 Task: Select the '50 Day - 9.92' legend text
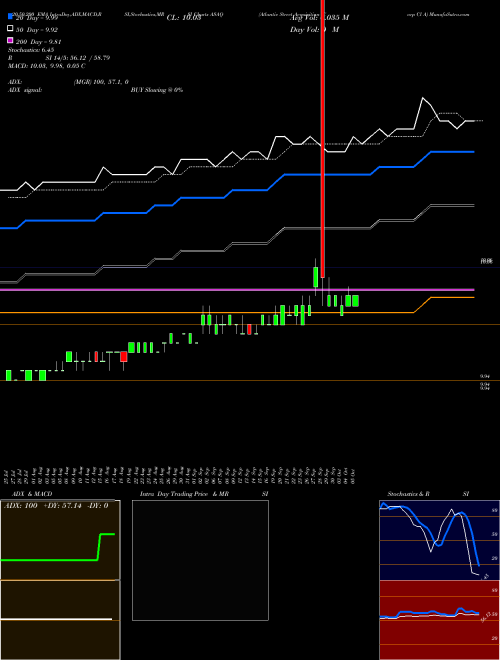pos(37,30)
